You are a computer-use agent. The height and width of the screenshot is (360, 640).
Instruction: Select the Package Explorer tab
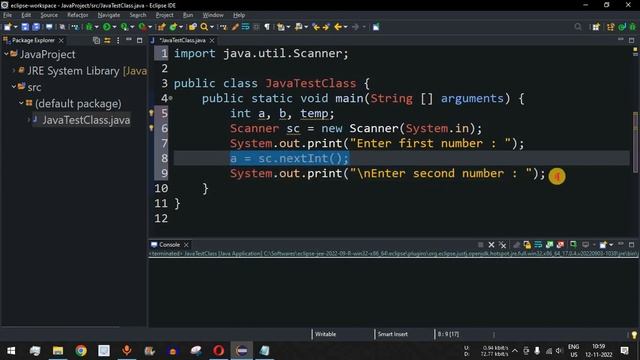[33, 40]
